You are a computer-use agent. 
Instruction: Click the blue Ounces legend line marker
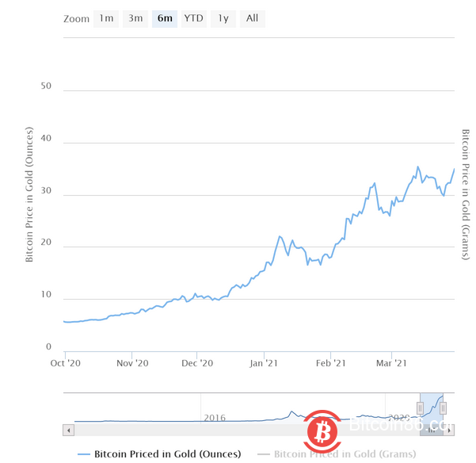pyautogui.click(x=84, y=454)
